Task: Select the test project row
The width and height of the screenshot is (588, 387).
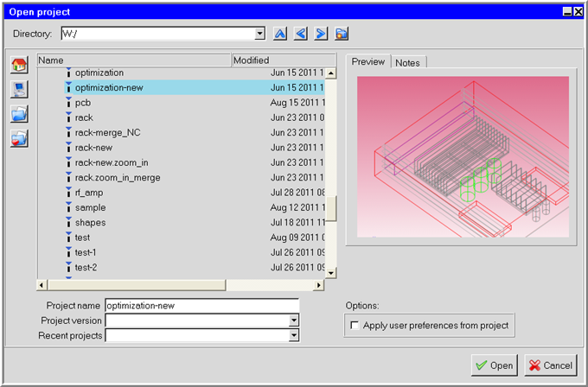Action: 195,238
